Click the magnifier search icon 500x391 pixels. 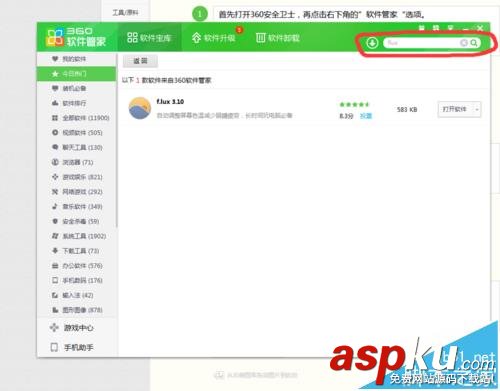click(x=474, y=43)
